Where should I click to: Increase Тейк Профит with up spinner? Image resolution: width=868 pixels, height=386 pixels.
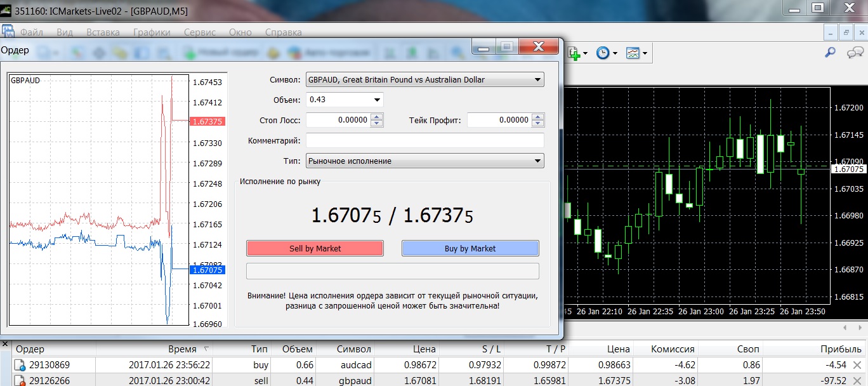tap(538, 116)
